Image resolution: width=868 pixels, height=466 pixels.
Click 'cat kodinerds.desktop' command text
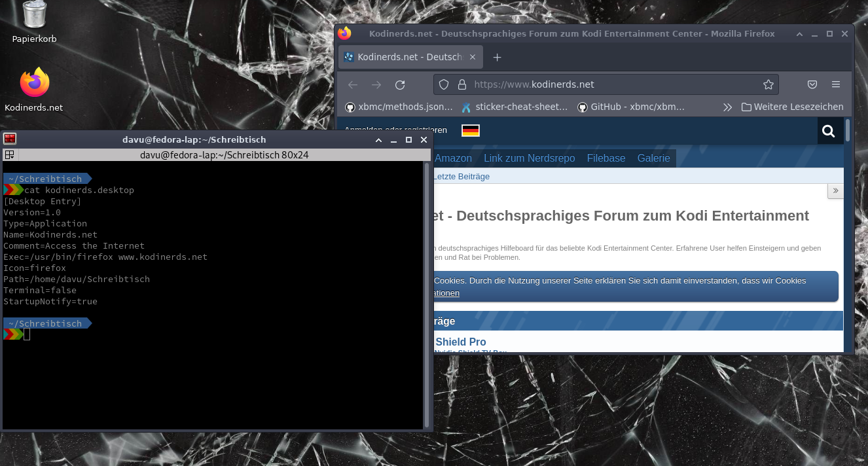(79, 190)
